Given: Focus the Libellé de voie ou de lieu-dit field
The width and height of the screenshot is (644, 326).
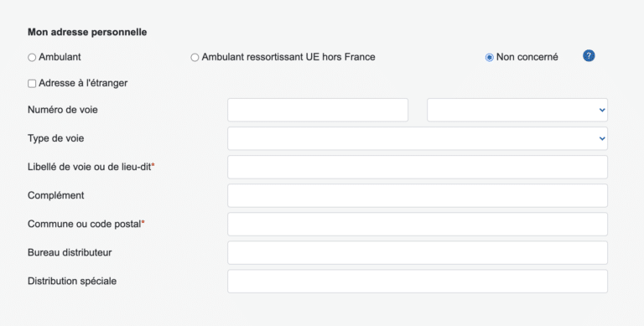Looking at the screenshot, I should tap(418, 167).
